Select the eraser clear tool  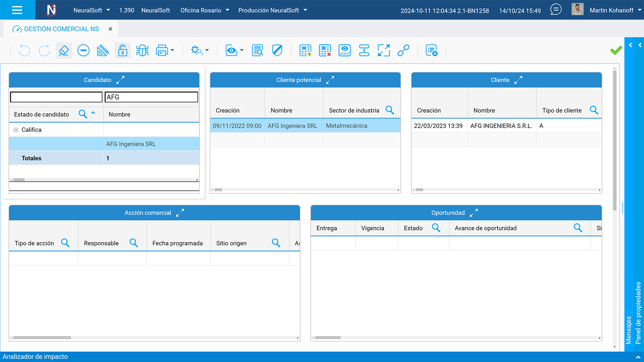[x=64, y=51]
